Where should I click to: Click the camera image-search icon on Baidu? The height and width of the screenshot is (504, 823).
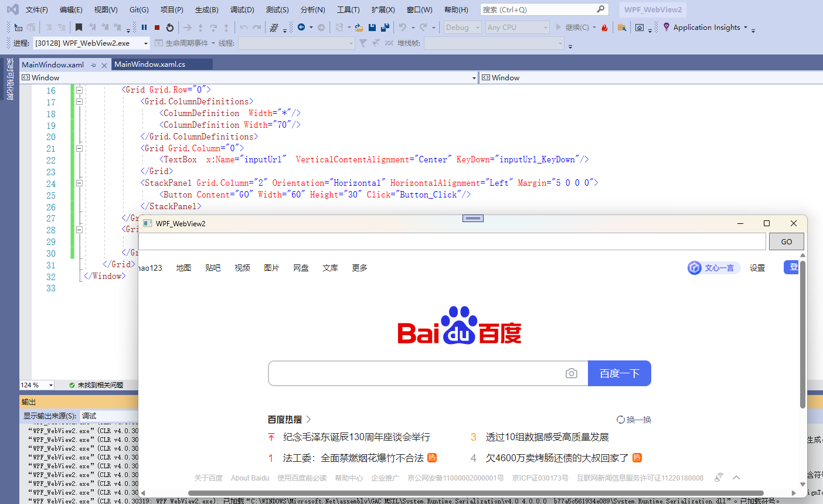(572, 373)
